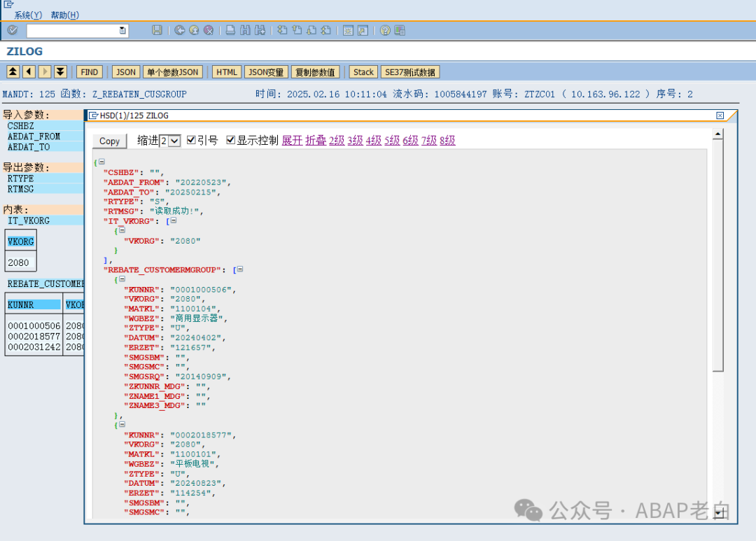Click the Customize Local Layout icon
The width and height of the screenshot is (756, 541).
[x=400, y=30]
